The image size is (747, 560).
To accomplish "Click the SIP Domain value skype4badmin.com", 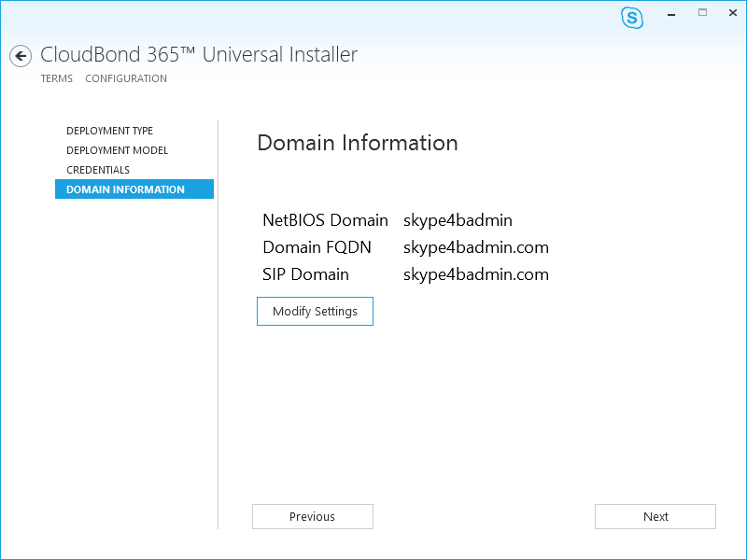I will pyautogui.click(x=476, y=274).
